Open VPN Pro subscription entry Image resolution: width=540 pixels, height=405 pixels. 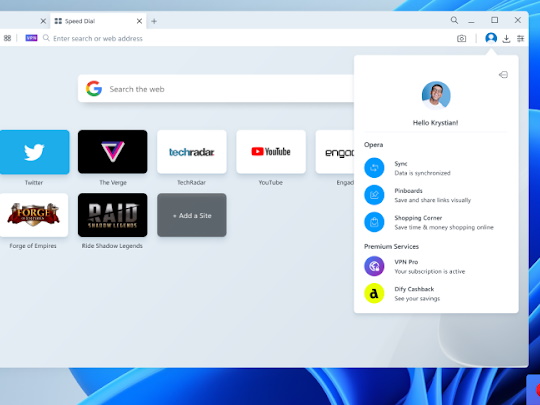[436, 267]
